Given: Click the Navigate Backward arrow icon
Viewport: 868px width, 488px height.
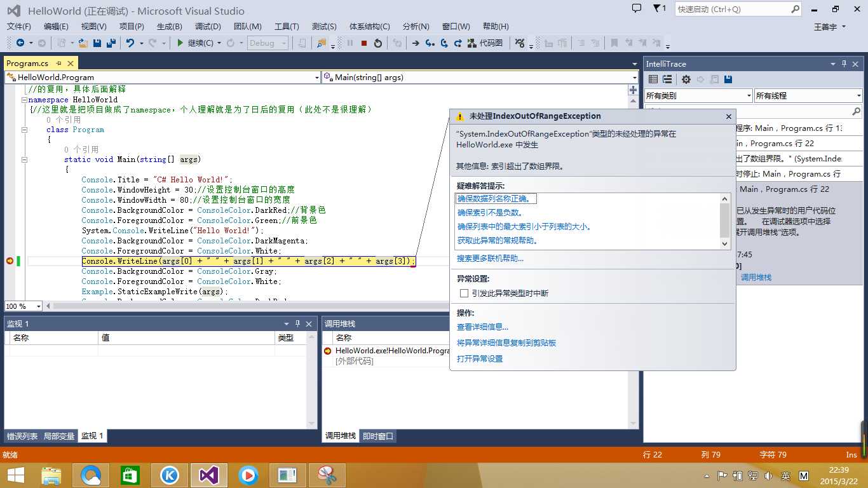Looking at the screenshot, I should pos(20,43).
